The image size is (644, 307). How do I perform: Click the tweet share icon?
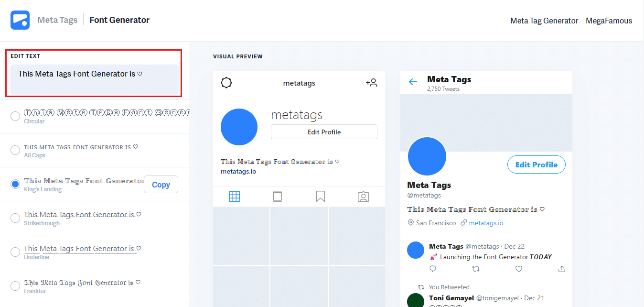(562, 269)
